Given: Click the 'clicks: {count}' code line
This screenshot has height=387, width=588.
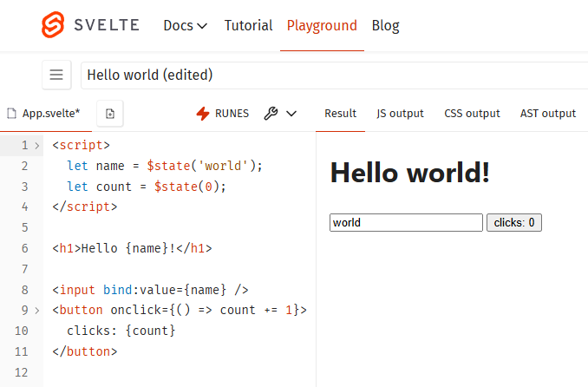Looking at the screenshot, I should [x=121, y=331].
